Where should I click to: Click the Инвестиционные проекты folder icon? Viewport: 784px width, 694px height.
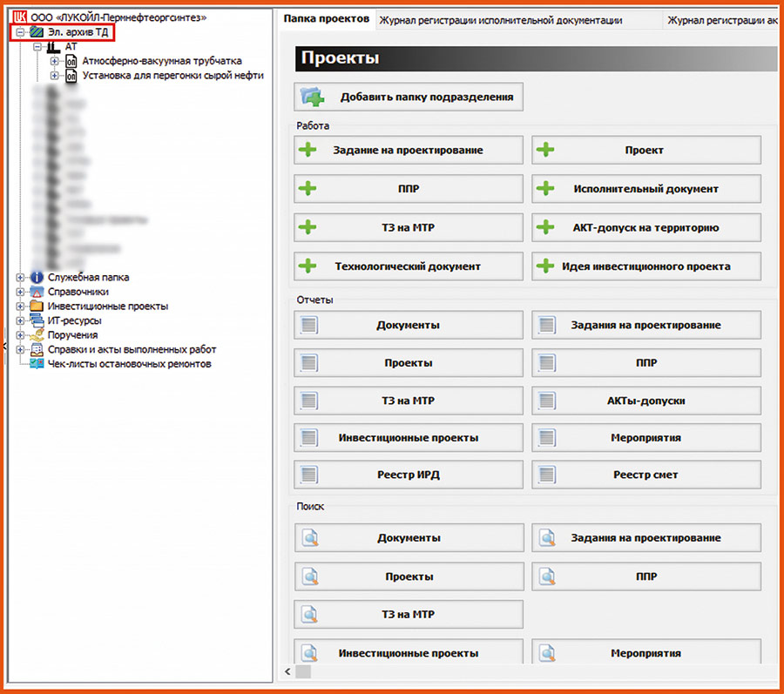[x=37, y=307]
